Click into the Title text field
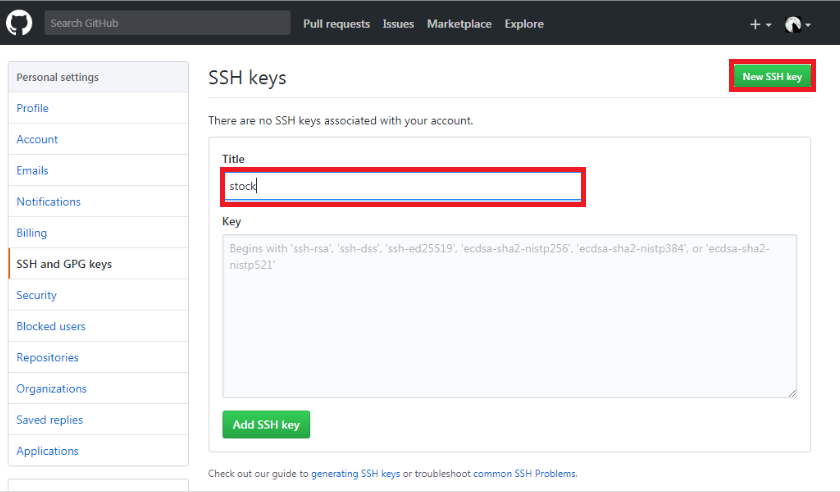This screenshot has width=840, height=492. coord(402,186)
